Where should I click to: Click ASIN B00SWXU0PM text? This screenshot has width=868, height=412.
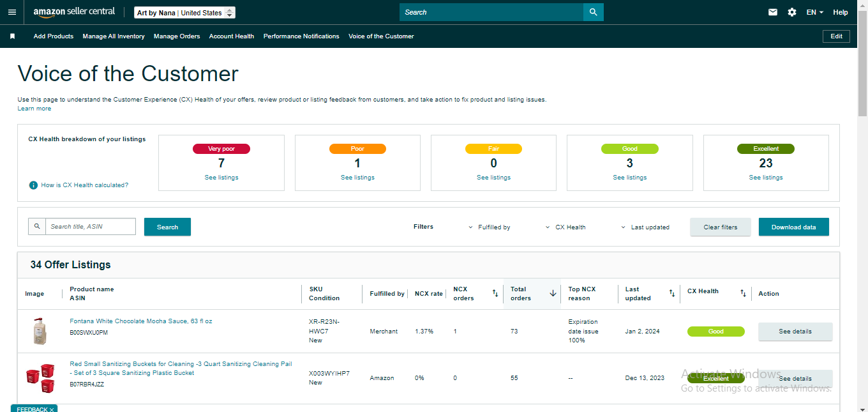[x=89, y=333]
